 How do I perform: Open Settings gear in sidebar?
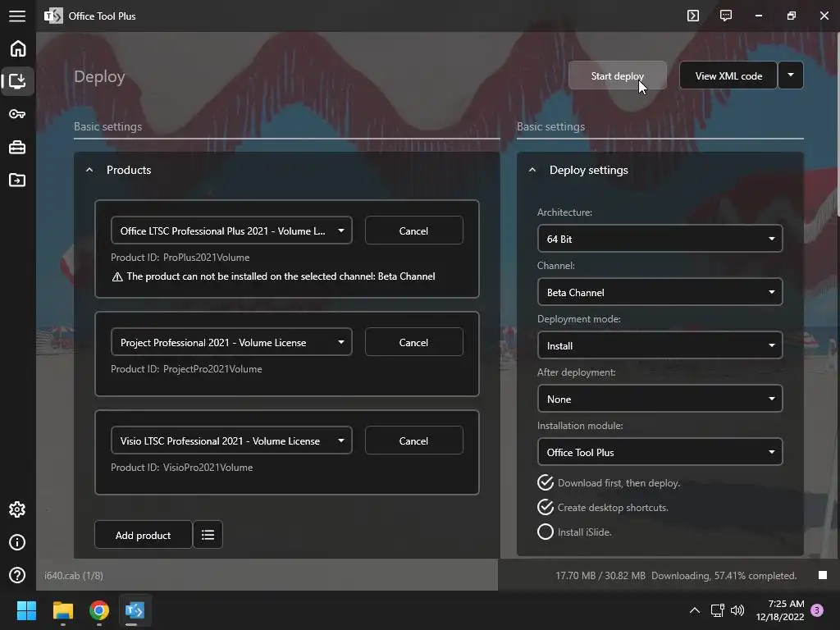pyautogui.click(x=17, y=509)
